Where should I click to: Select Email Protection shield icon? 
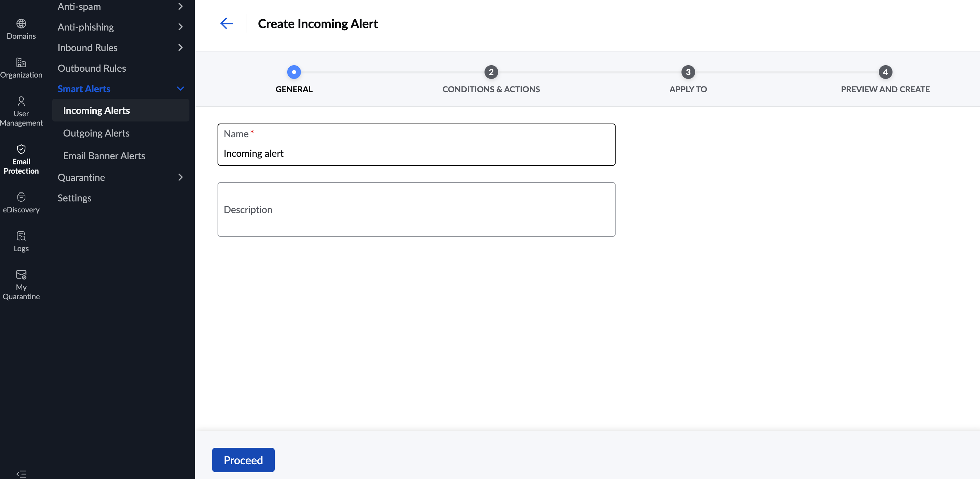click(21, 149)
